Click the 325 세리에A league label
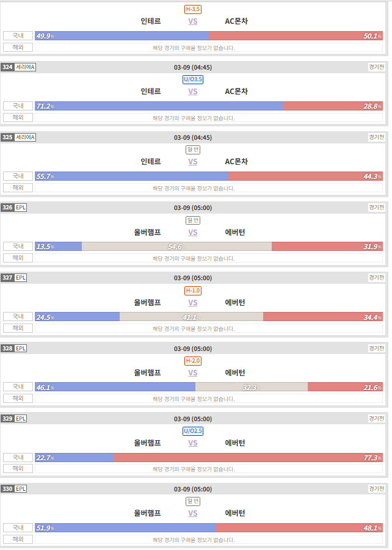This screenshot has width=392, height=550. (x=18, y=137)
